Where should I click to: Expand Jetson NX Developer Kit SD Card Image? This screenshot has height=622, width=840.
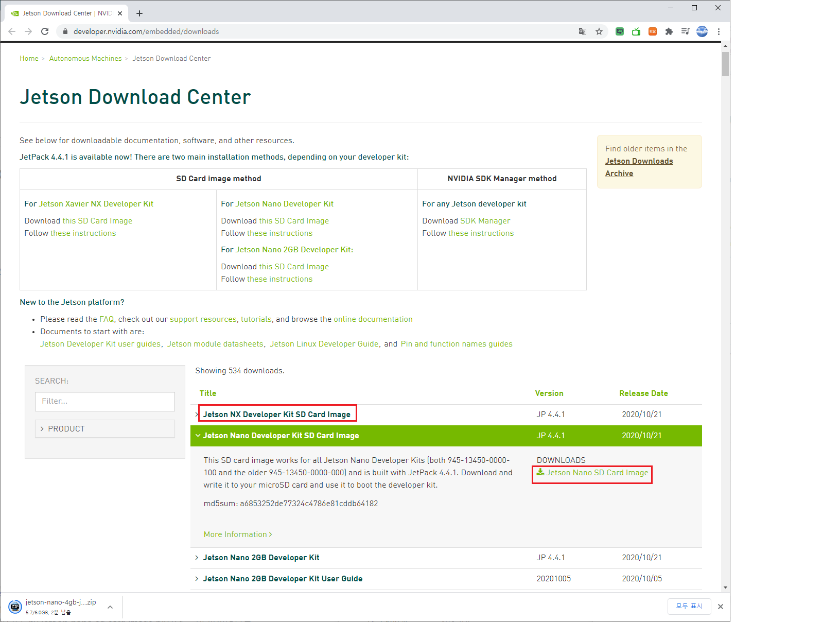click(x=276, y=414)
